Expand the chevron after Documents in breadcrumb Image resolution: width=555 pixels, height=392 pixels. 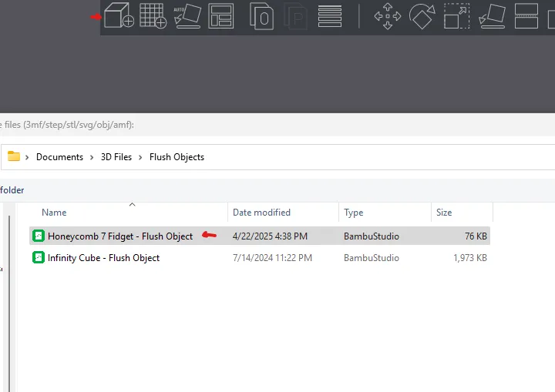click(x=92, y=157)
